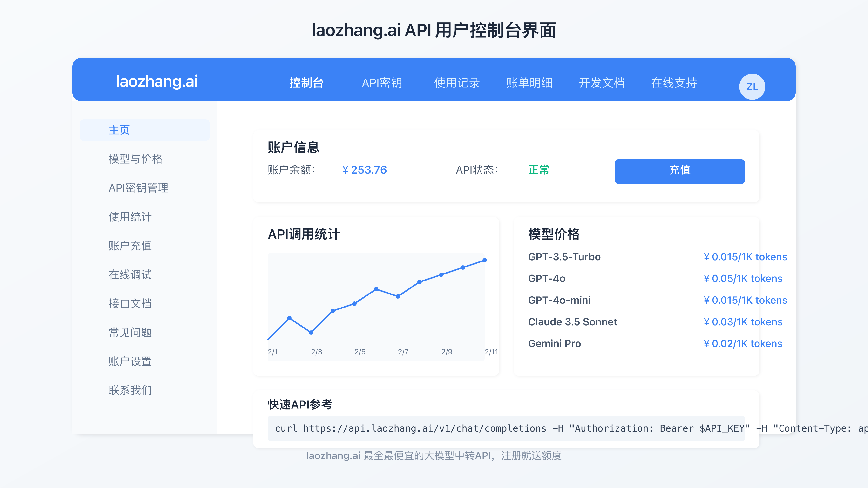Select the Gemini Pro model name
The image size is (868, 488).
(x=554, y=343)
